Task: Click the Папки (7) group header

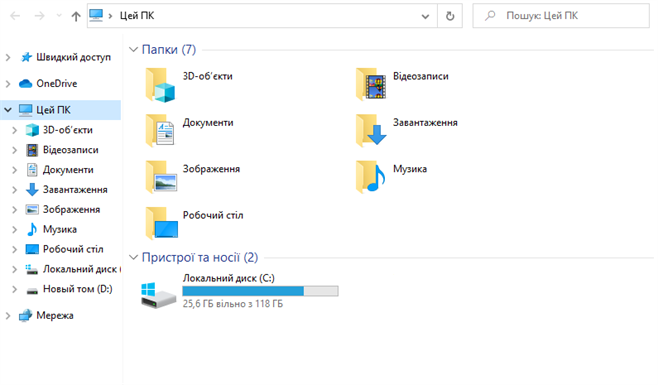Action: (169, 50)
